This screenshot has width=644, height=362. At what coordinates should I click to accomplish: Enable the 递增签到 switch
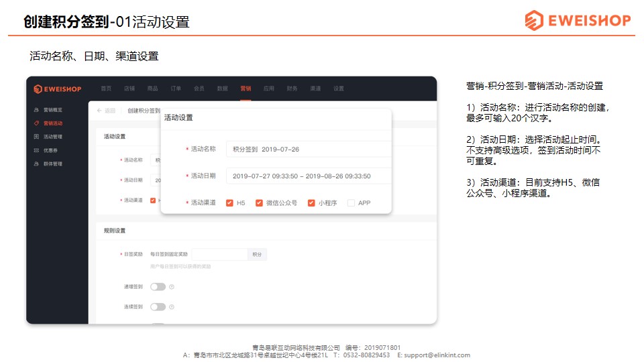click(158, 287)
